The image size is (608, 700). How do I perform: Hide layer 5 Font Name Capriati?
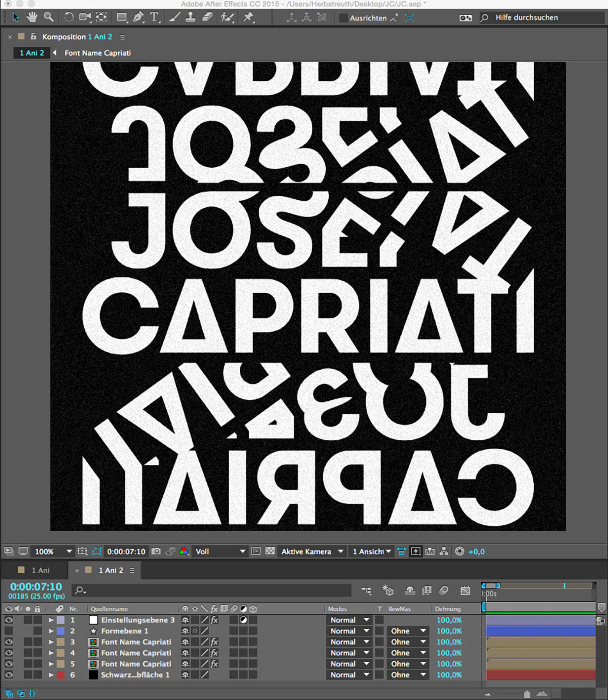pyautogui.click(x=9, y=664)
